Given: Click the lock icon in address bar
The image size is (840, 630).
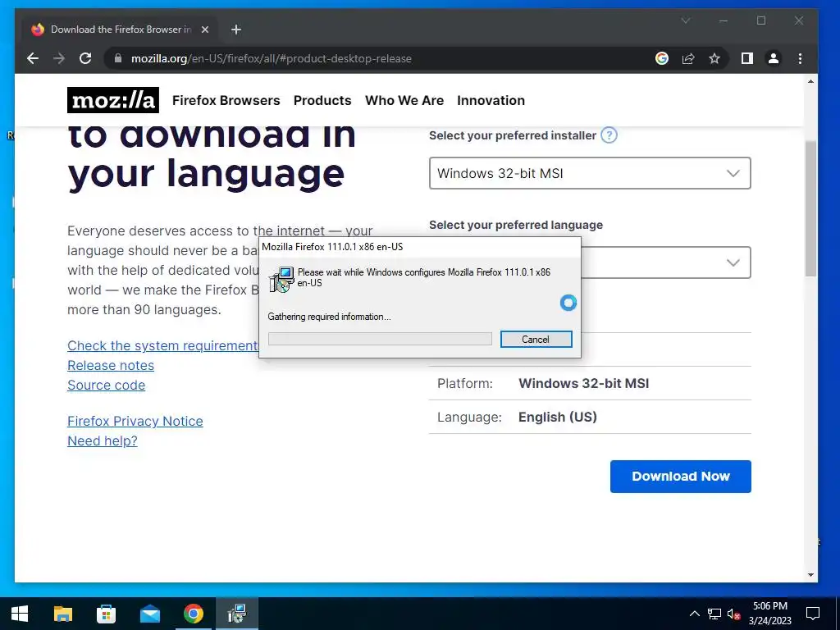Looking at the screenshot, I should click(118, 58).
